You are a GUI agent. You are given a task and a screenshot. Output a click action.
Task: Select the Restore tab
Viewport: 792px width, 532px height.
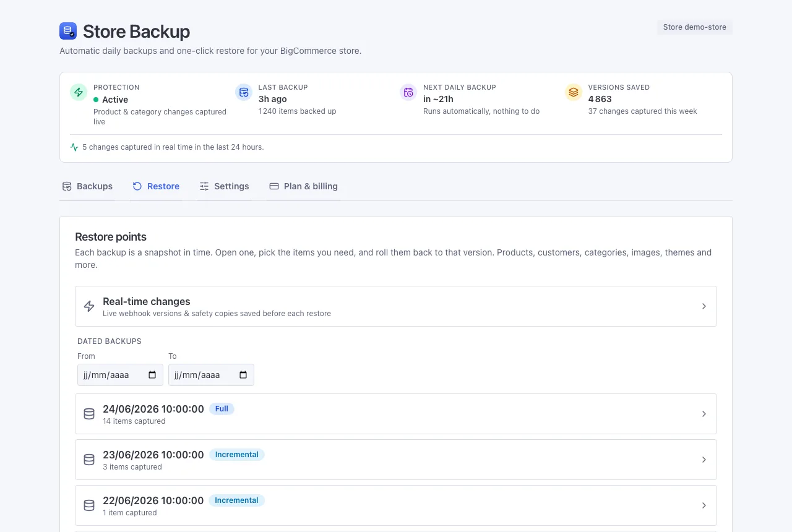click(x=156, y=186)
